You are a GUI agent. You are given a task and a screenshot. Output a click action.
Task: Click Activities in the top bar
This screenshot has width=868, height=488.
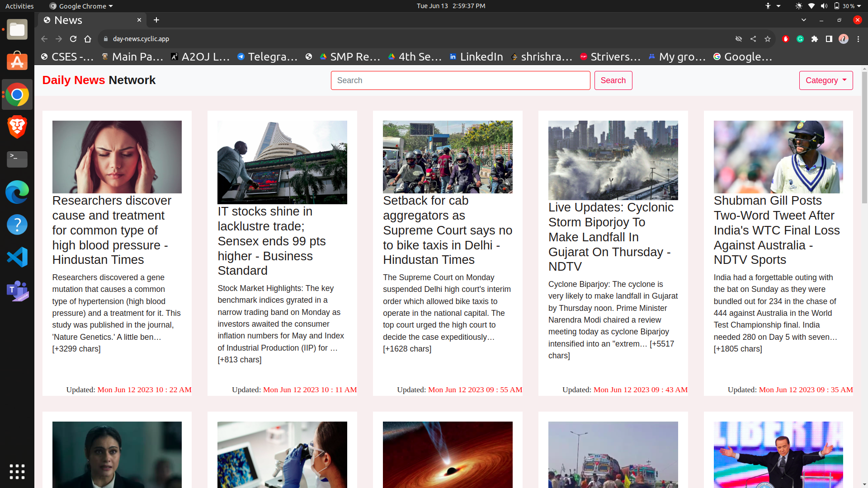(x=19, y=6)
